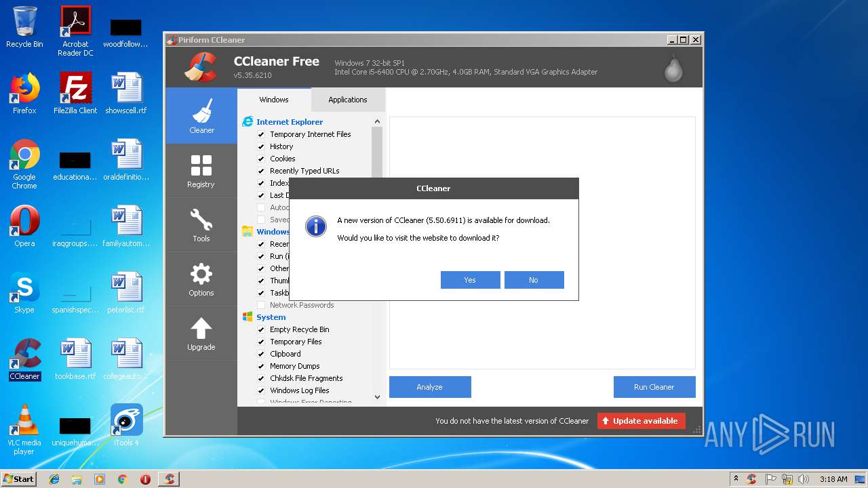Click the System group Windows icon
The width and height of the screenshot is (868, 488).
(x=248, y=317)
